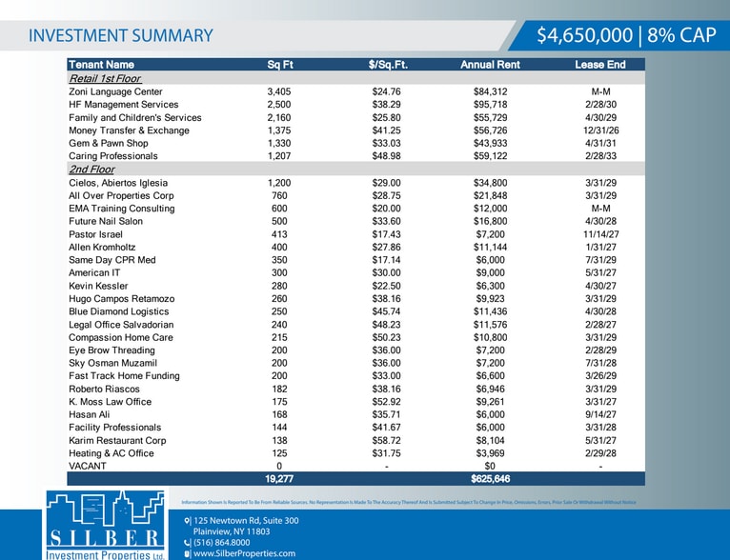Click the $/Sq.Ft. column header
730x560 pixels.
(x=388, y=65)
